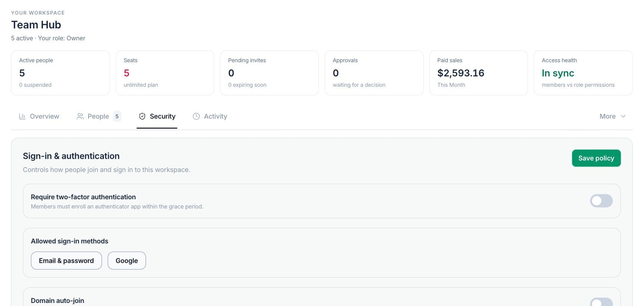Select the Security tab

(x=157, y=116)
